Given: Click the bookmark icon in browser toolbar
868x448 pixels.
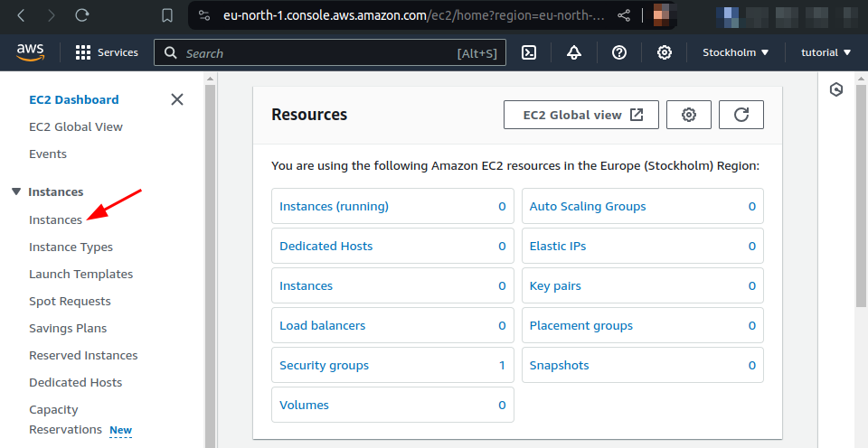Looking at the screenshot, I should [x=167, y=15].
